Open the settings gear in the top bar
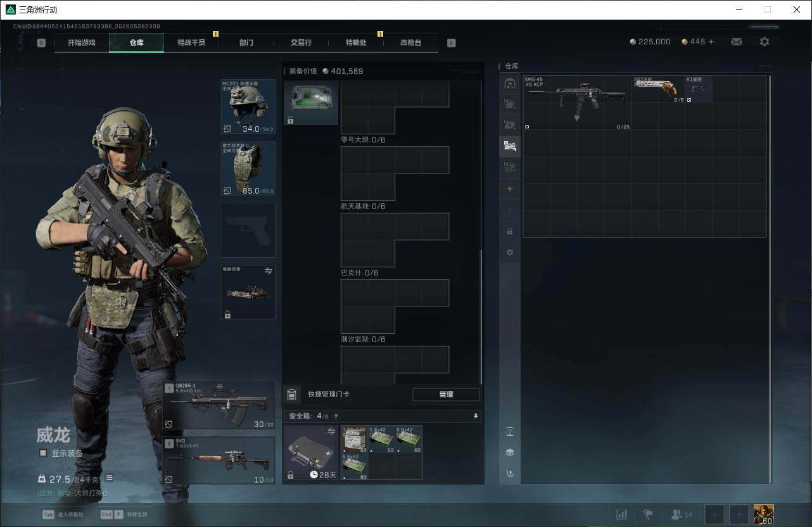This screenshot has height=527, width=812. [x=764, y=42]
